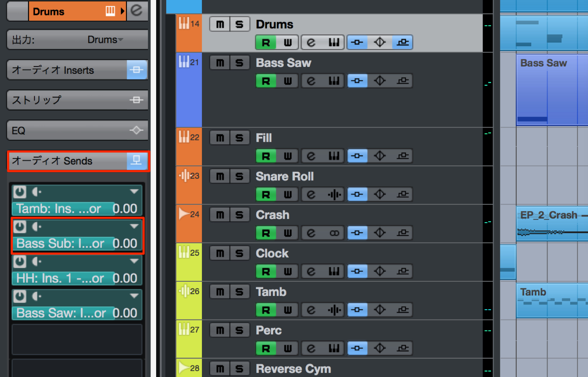Image resolution: width=588 pixels, height=377 pixels.
Task: Toggle read automation on Bass Saw track
Action: pyautogui.click(x=266, y=81)
